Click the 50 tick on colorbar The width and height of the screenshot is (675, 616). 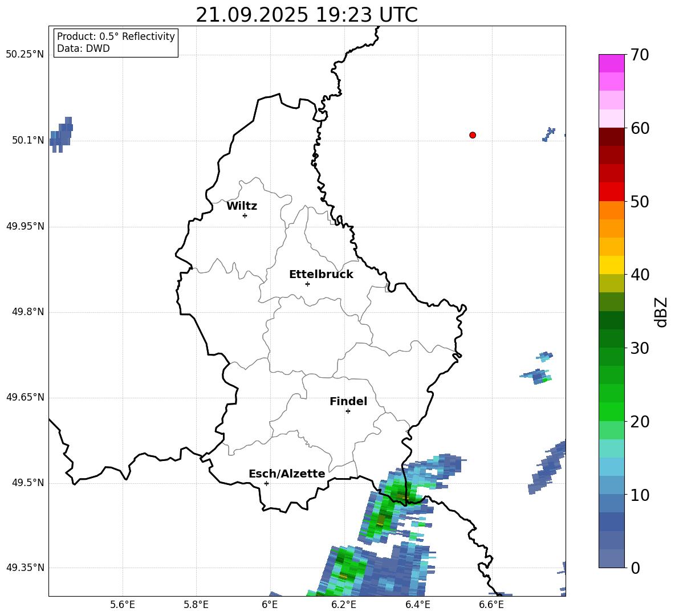639,201
